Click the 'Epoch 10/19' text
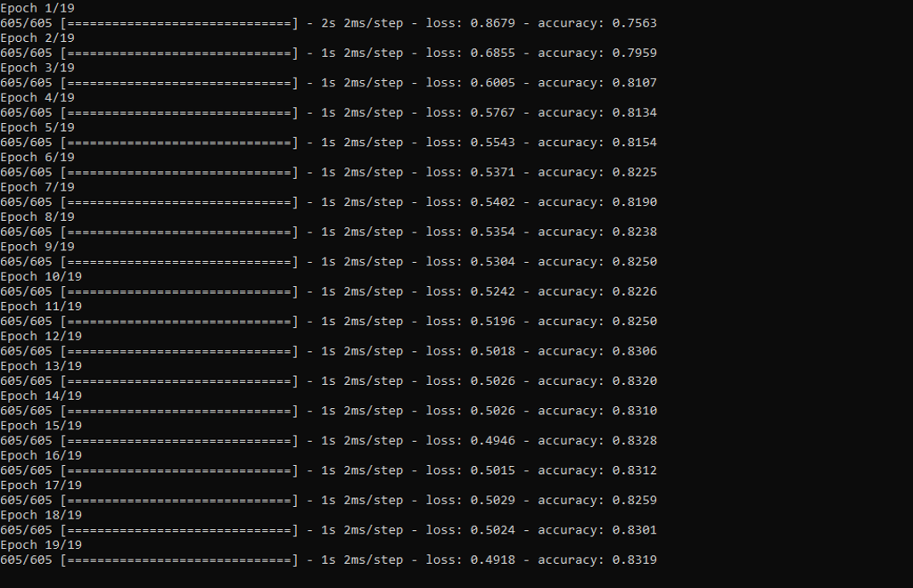The image size is (913, 588). [41, 277]
